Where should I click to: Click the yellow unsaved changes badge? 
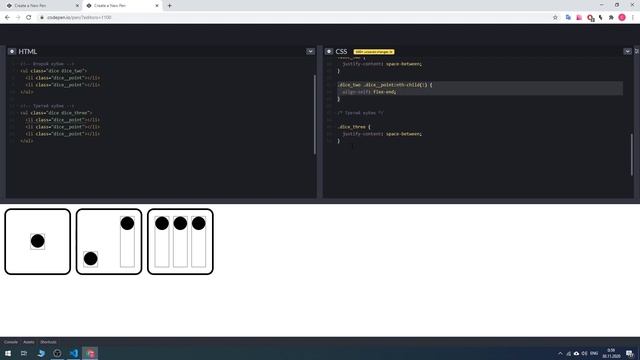[374, 52]
